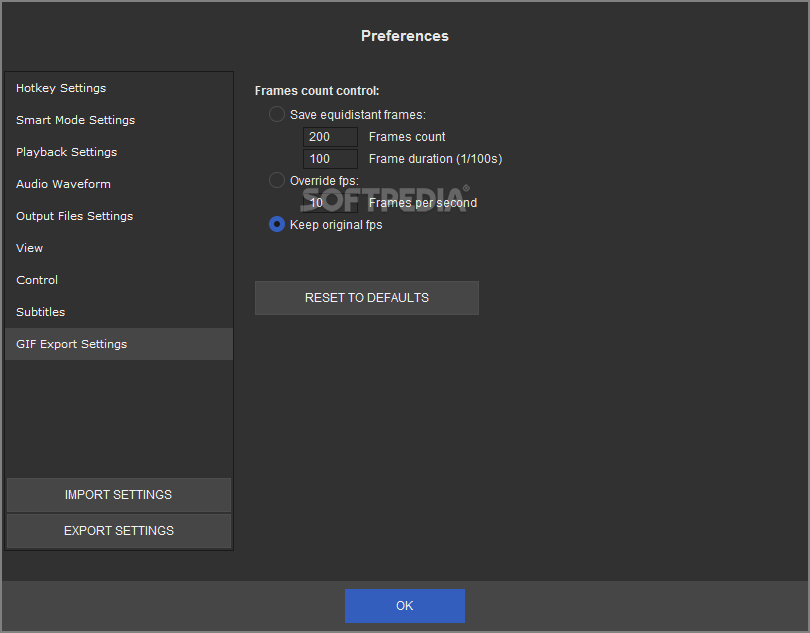Click the Frame duration (1/100s) label
Viewport: 810px width, 633px height.
pyautogui.click(x=435, y=159)
